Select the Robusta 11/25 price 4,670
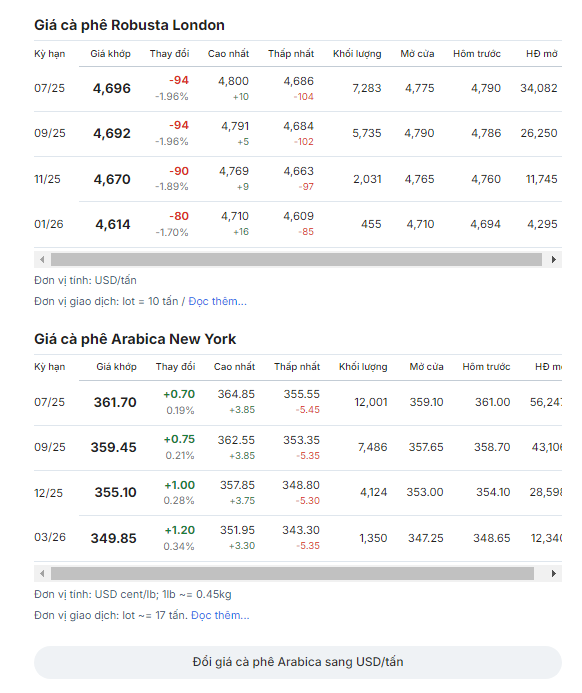This screenshot has width=582, height=693. pos(112,179)
